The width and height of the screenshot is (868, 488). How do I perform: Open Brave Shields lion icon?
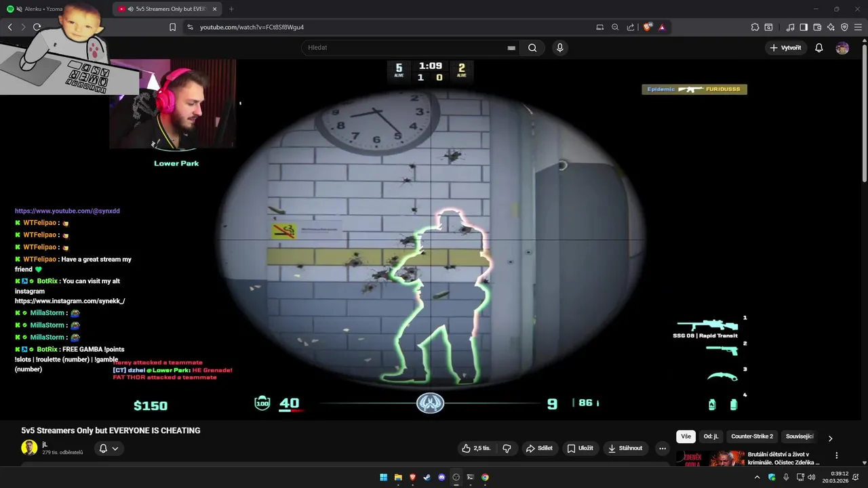[648, 27]
